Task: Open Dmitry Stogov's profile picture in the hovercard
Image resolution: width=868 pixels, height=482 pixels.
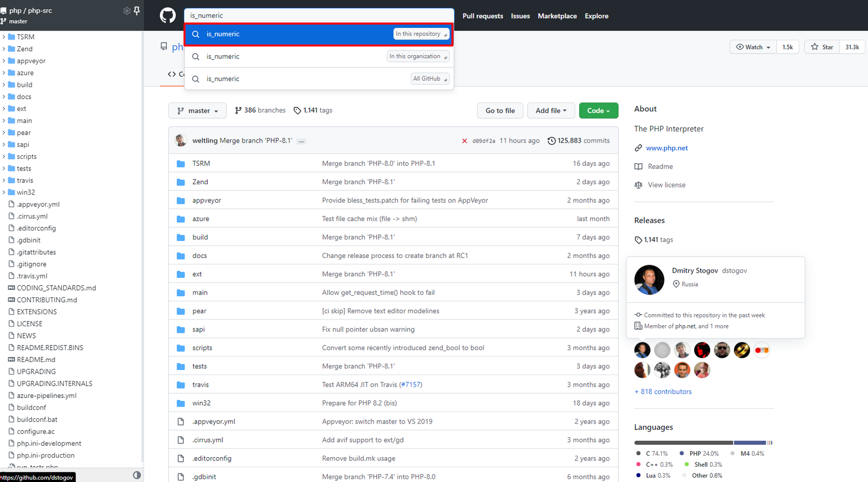Action: (649, 280)
